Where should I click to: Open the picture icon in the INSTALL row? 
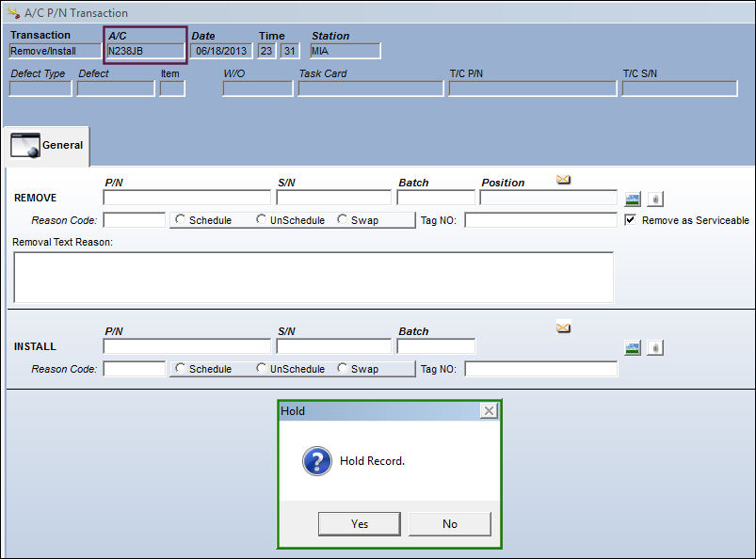[x=633, y=347]
